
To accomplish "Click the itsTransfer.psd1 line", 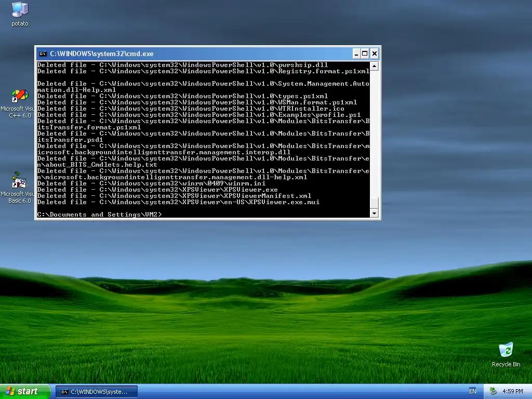I will 70,140.
